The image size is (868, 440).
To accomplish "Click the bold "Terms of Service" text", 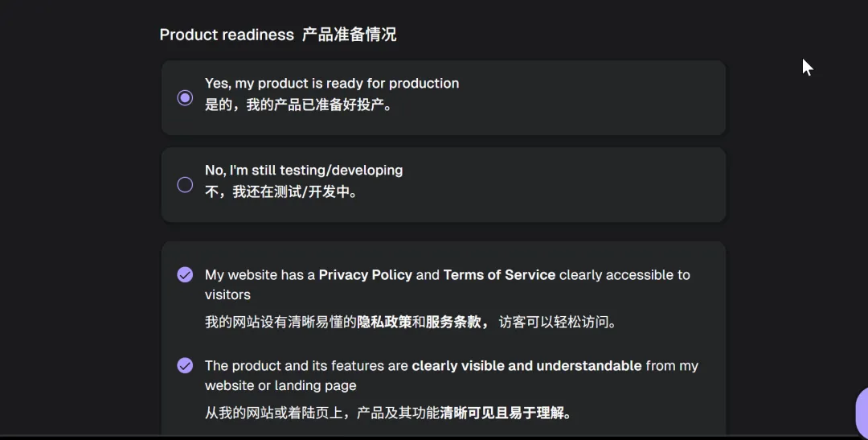I will tap(499, 275).
